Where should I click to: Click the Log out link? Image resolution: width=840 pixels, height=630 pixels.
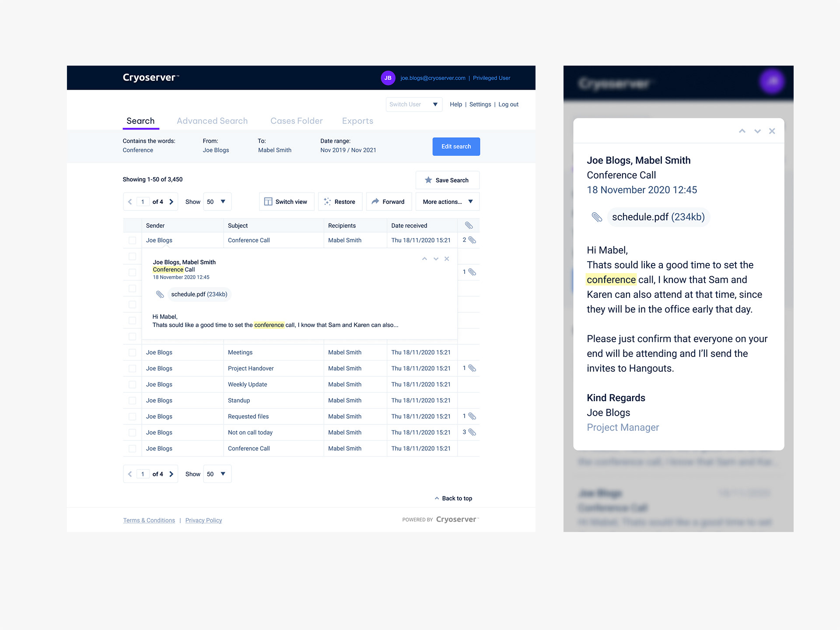[x=508, y=105]
